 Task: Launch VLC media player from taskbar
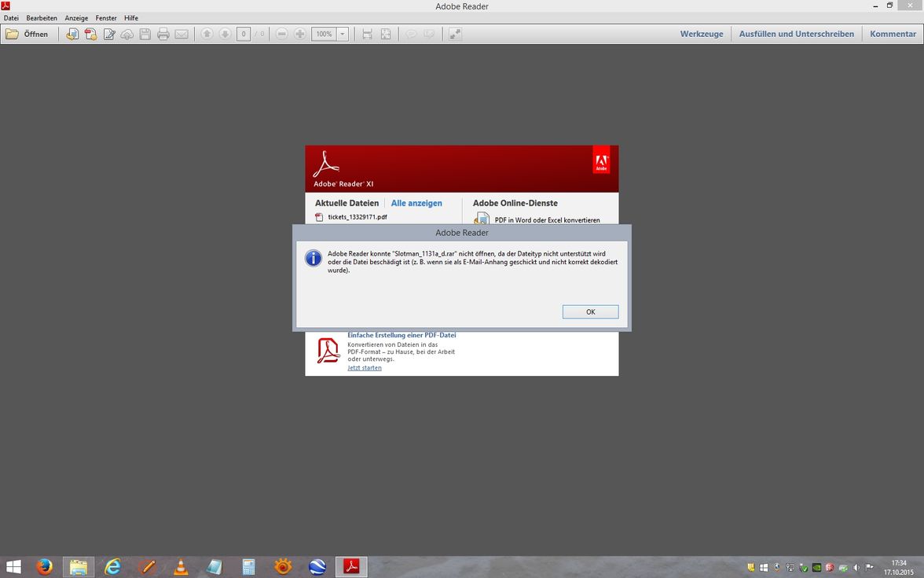(181, 566)
